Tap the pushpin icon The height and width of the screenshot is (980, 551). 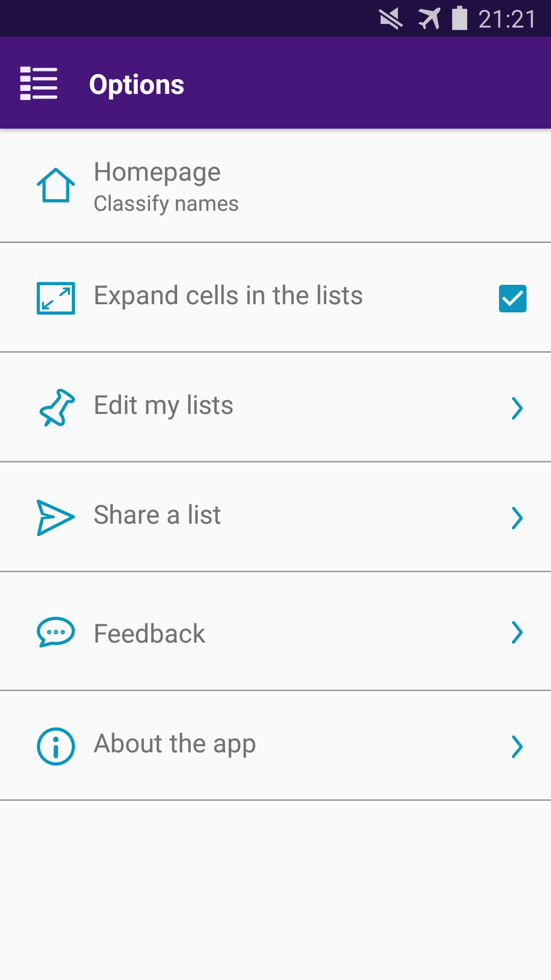tap(57, 407)
